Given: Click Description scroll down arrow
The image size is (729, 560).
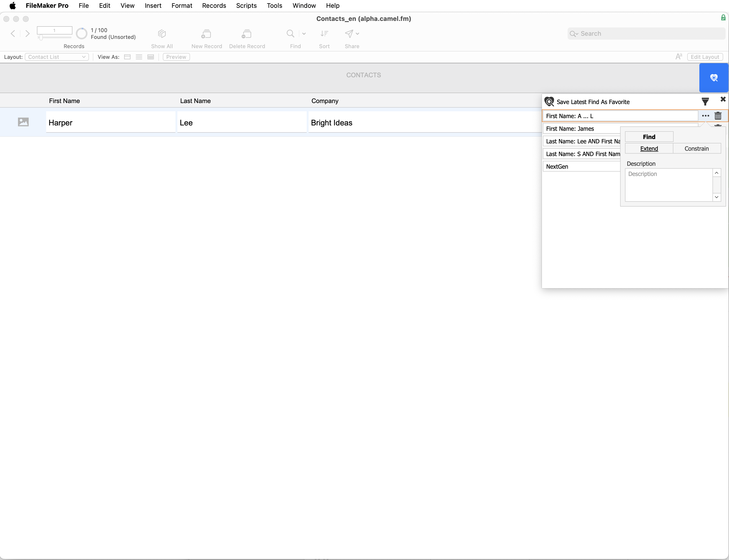Looking at the screenshot, I should click(x=717, y=197).
